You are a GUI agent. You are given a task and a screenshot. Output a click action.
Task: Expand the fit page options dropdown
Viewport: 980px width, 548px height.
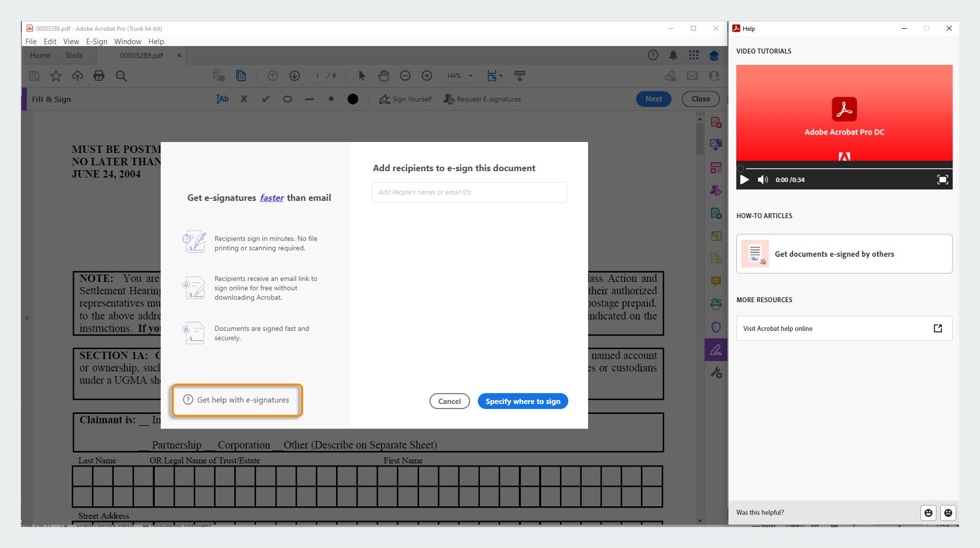500,76
